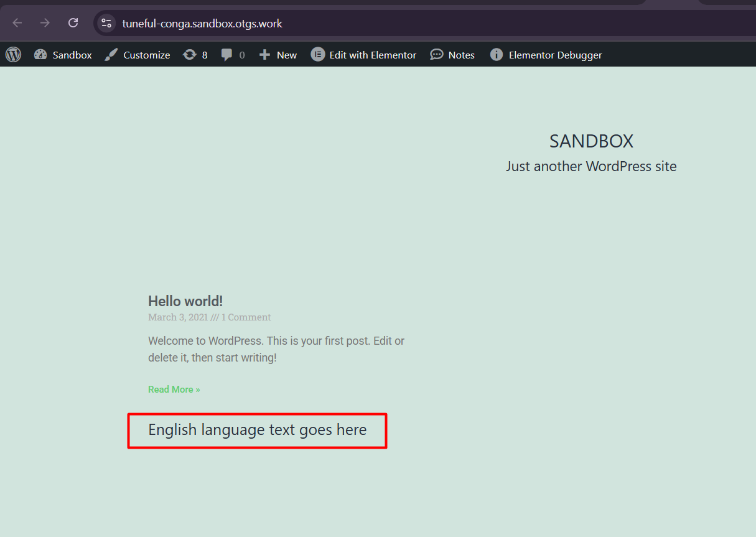Reload the page with refresh icon

tap(73, 23)
